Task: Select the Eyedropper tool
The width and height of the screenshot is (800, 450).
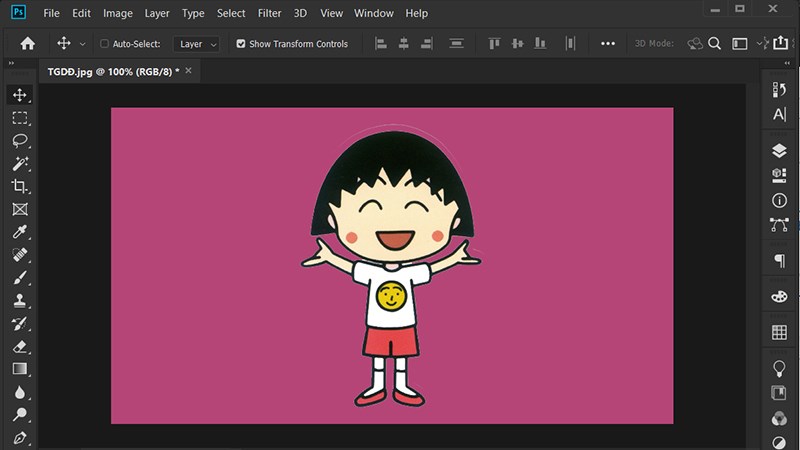Action: pyautogui.click(x=19, y=232)
